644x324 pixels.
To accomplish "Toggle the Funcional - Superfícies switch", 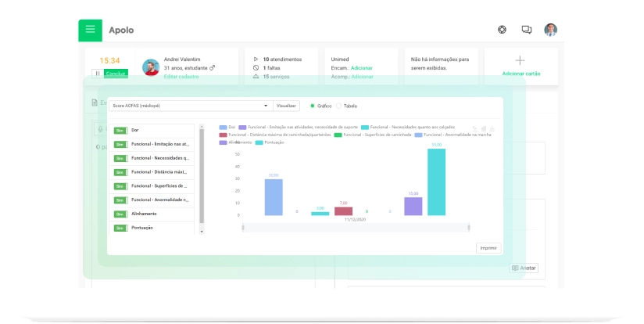I will coord(120,186).
